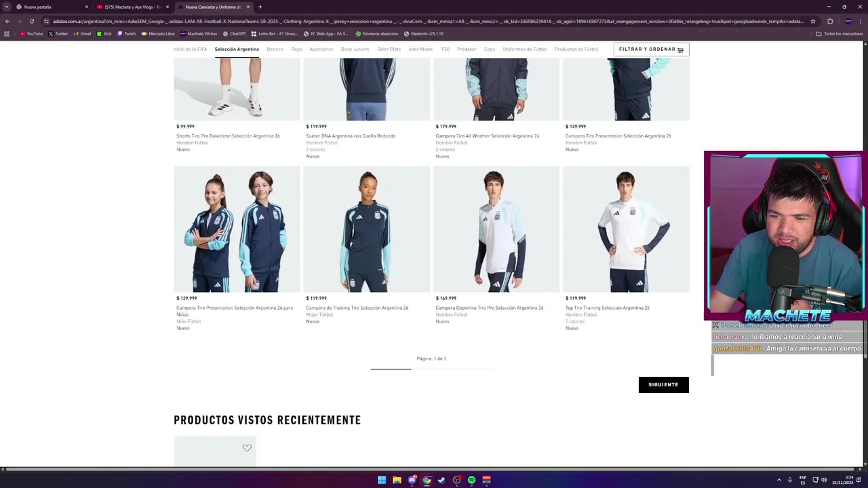Open the Twitch bookmark
The height and width of the screenshot is (488, 868).
click(126, 33)
